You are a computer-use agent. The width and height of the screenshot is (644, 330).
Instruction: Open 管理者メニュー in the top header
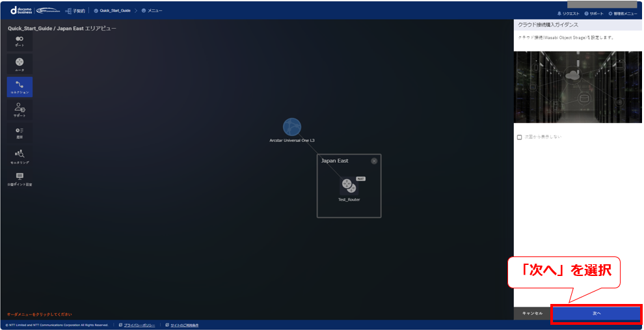coord(623,14)
